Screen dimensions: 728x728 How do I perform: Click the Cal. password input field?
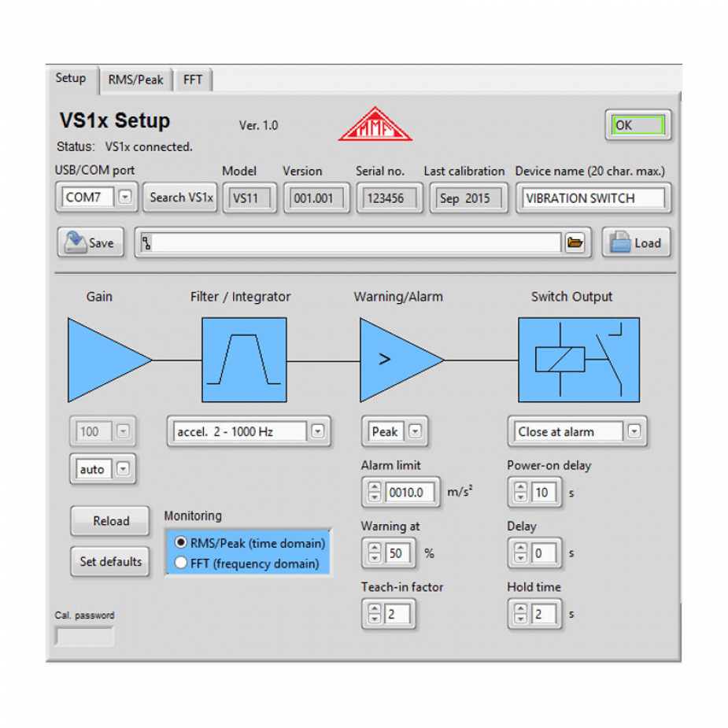point(83,635)
